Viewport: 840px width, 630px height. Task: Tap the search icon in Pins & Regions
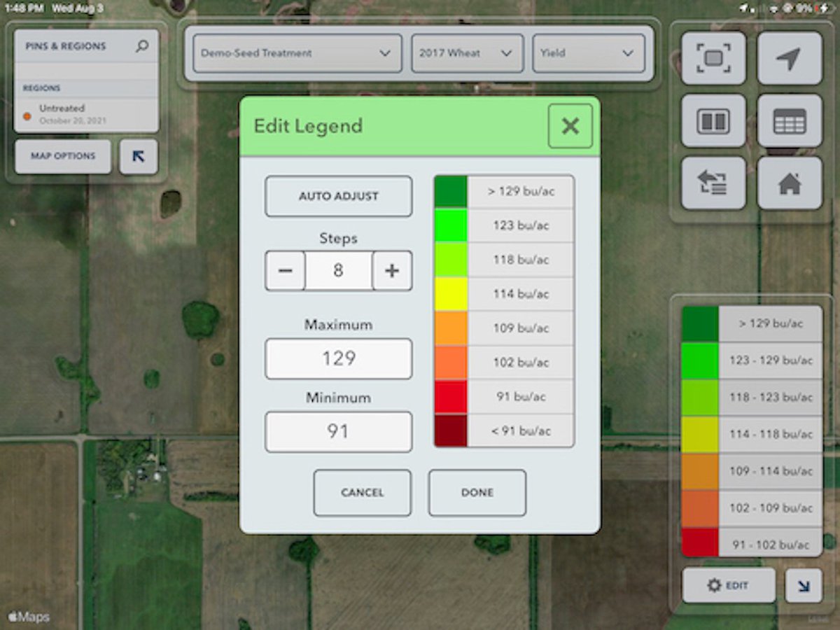coord(142,46)
